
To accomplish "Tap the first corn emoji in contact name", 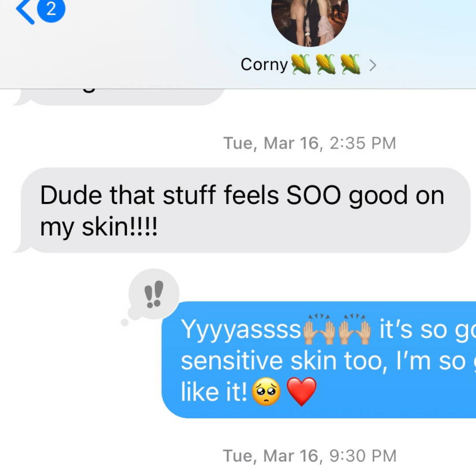I will 301,64.
